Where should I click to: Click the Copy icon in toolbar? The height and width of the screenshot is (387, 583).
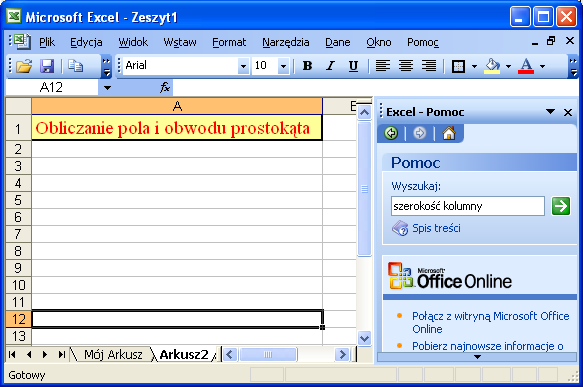pyautogui.click(x=75, y=66)
